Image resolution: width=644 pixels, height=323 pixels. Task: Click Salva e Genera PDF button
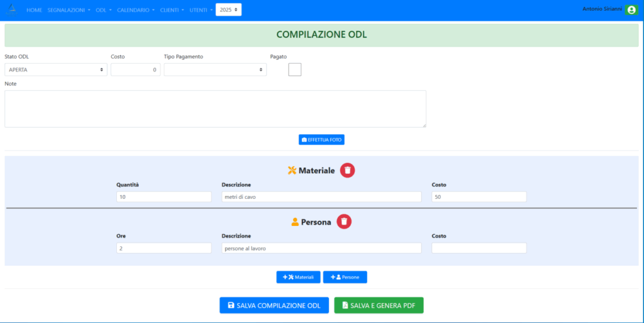(x=379, y=305)
